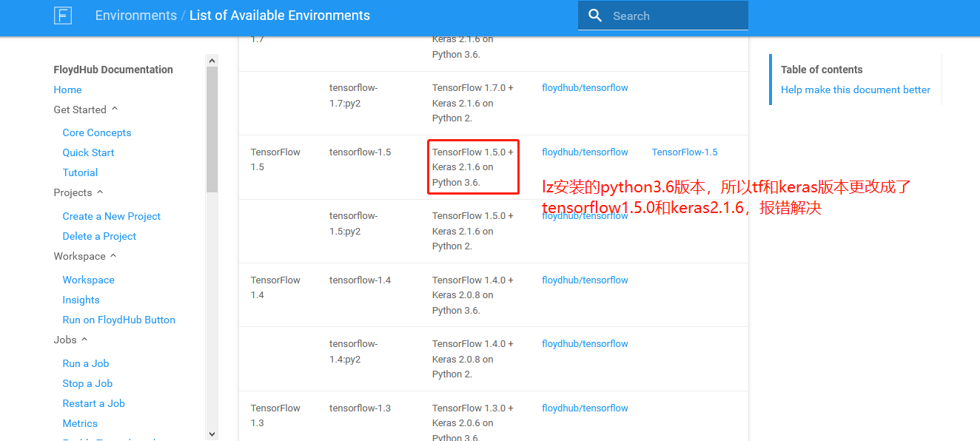Open 'Help make this document better'
Screen dimensions: 980x441
point(856,90)
